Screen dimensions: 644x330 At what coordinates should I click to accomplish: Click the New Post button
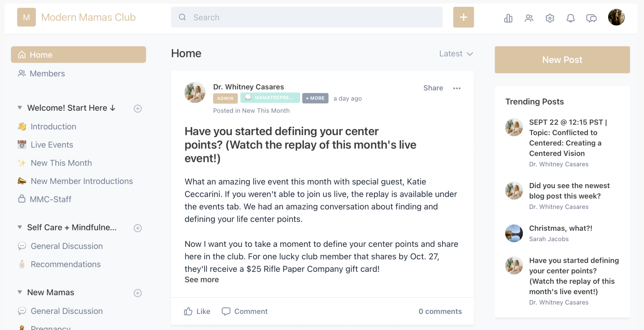[x=562, y=60]
